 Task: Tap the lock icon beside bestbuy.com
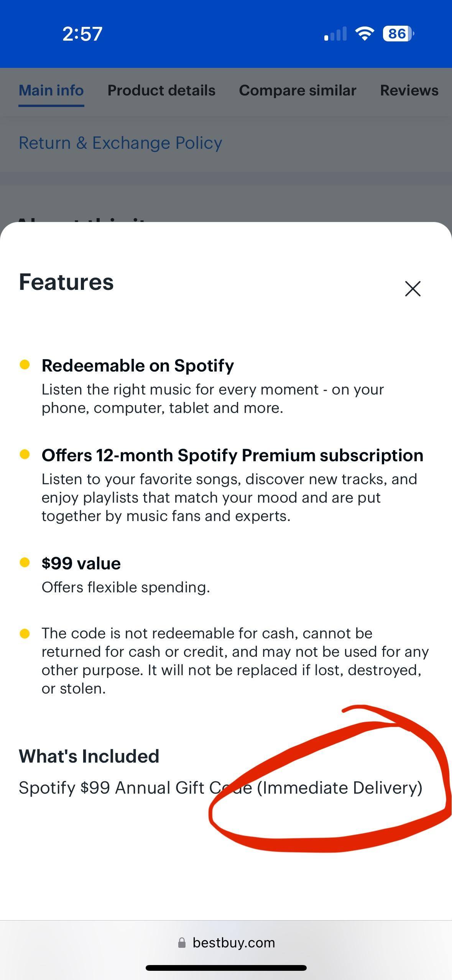point(182,943)
